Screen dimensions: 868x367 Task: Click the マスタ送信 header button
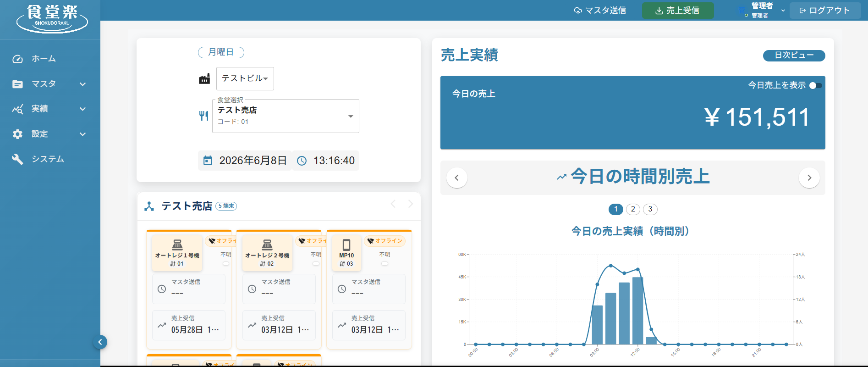[x=600, y=11]
